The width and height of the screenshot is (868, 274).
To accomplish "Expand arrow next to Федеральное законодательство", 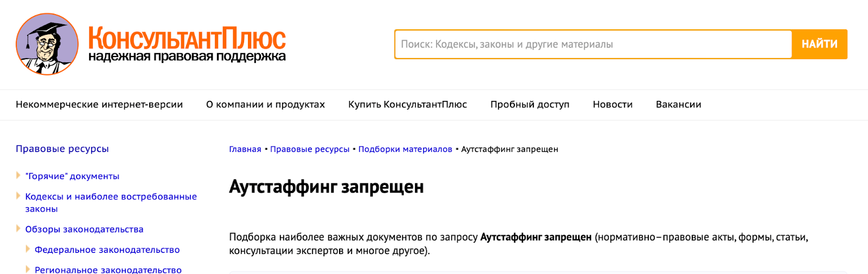I will pos(28,249).
